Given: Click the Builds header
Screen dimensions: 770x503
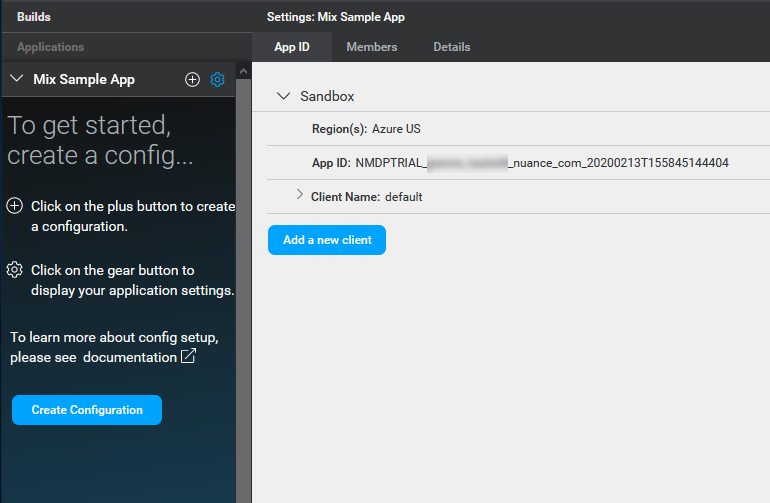Looking at the screenshot, I should (x=33, y=17).
